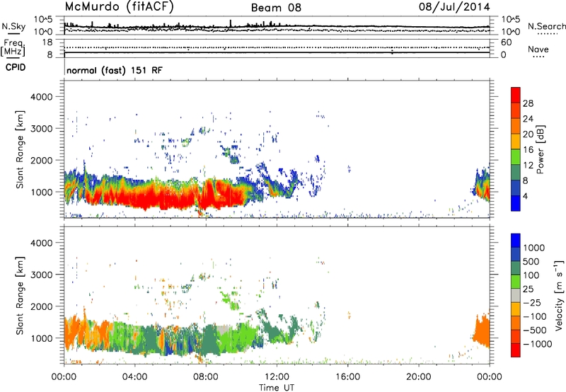Screen dimensions: 566x392
Task: Click the orange velocity patch at the plot's right edge
Action: pos(482,331)
